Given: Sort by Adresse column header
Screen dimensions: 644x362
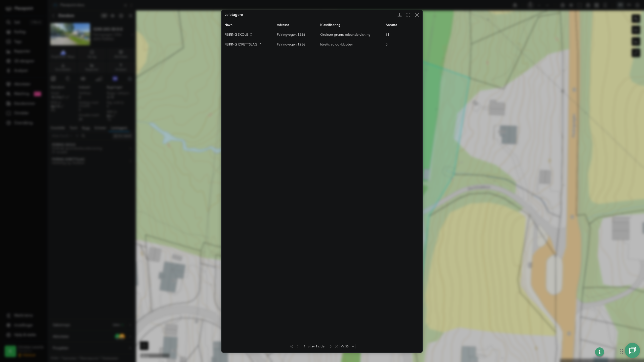Looking at the screenshot, I should 283,25.
